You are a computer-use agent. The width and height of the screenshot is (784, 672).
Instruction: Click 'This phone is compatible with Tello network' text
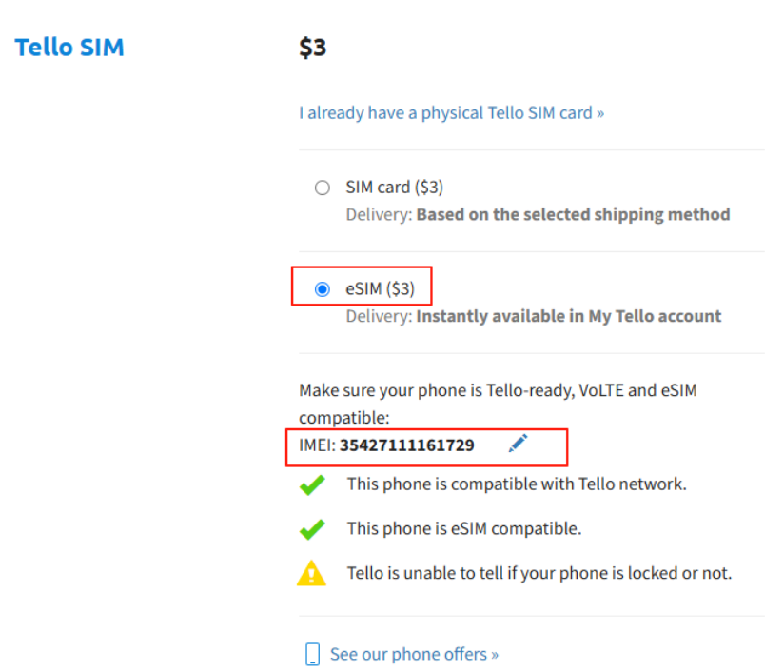coord(517,484)
